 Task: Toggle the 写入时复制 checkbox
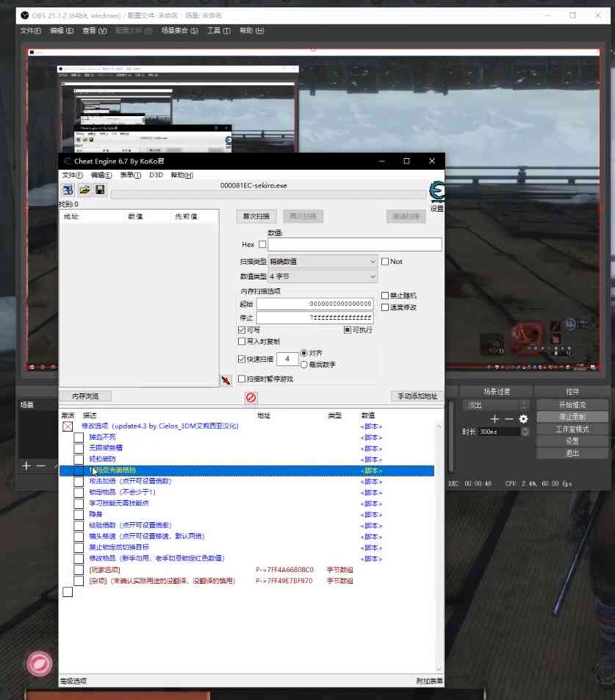click(242, 341)
